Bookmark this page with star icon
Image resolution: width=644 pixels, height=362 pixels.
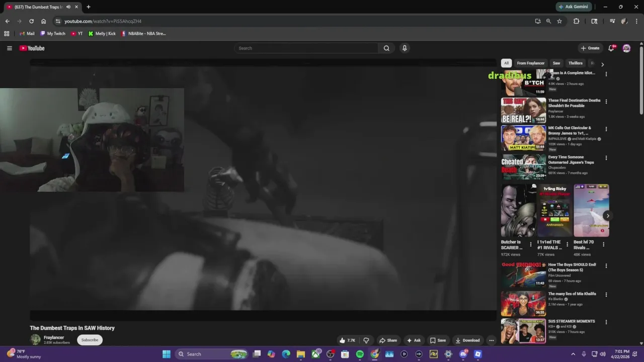pos(559,21)
